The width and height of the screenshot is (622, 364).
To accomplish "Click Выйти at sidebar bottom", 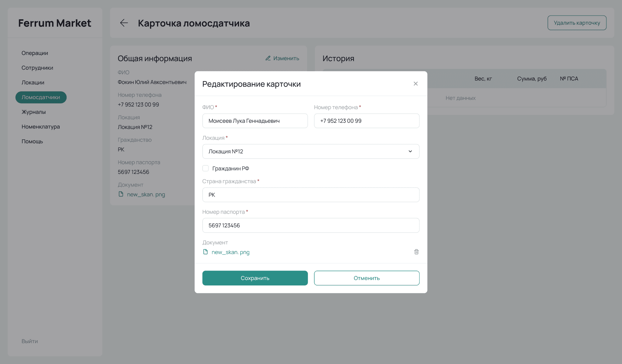I will pos(29,341).
